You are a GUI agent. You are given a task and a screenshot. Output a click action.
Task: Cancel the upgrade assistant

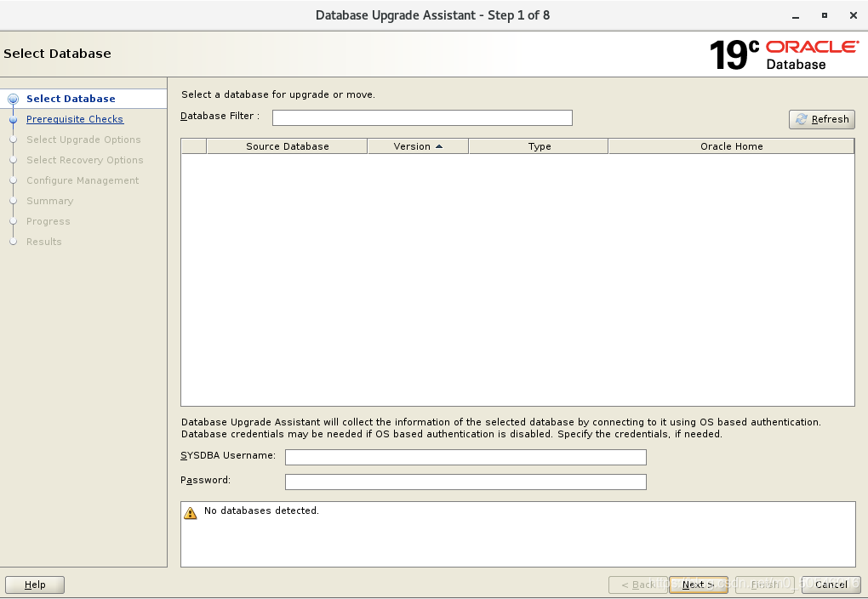point(831,585)
